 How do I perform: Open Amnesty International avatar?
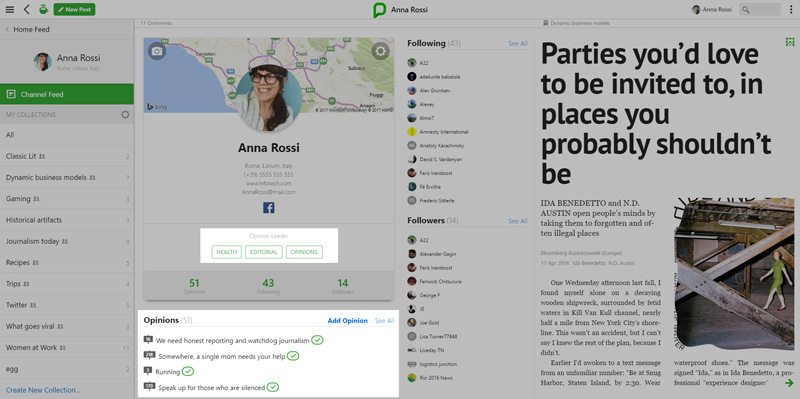point(412,132)
